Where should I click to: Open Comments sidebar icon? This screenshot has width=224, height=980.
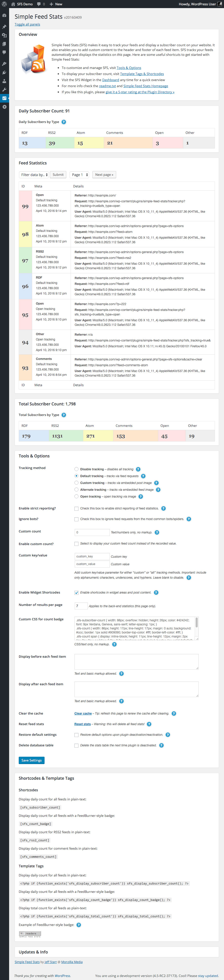point(4,53)
